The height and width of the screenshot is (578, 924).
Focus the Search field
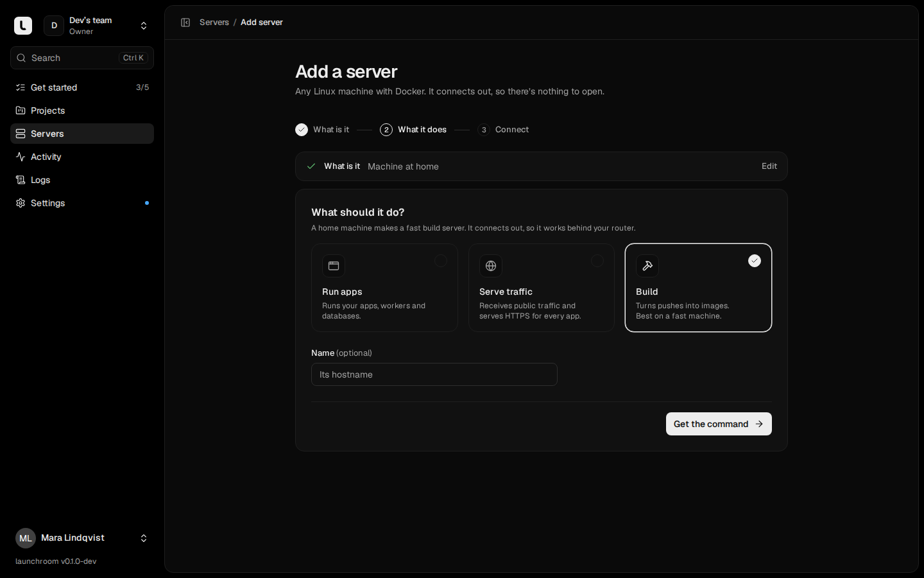click(82, 58)
